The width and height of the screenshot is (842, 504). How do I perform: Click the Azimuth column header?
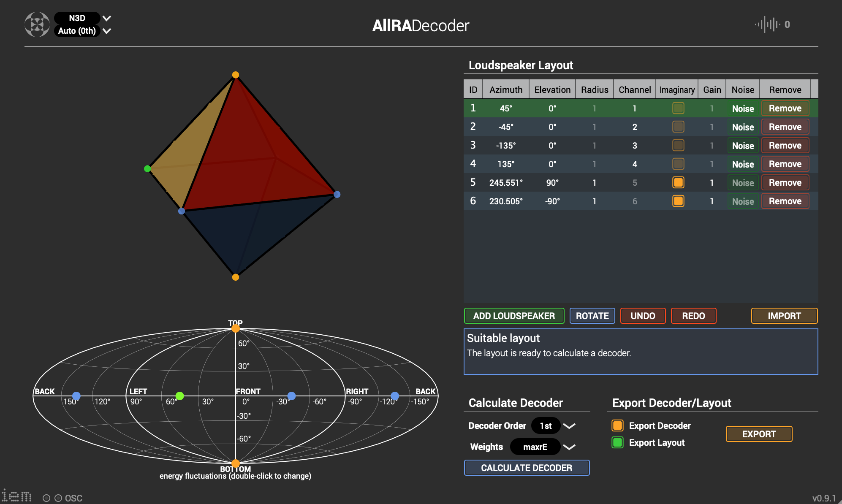click(505, 89)
